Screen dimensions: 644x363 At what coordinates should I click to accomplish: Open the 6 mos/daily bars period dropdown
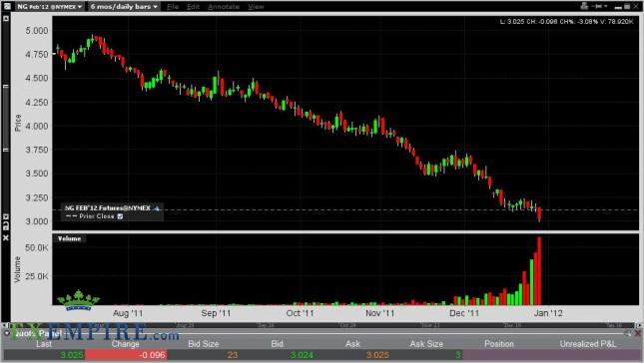123,7
